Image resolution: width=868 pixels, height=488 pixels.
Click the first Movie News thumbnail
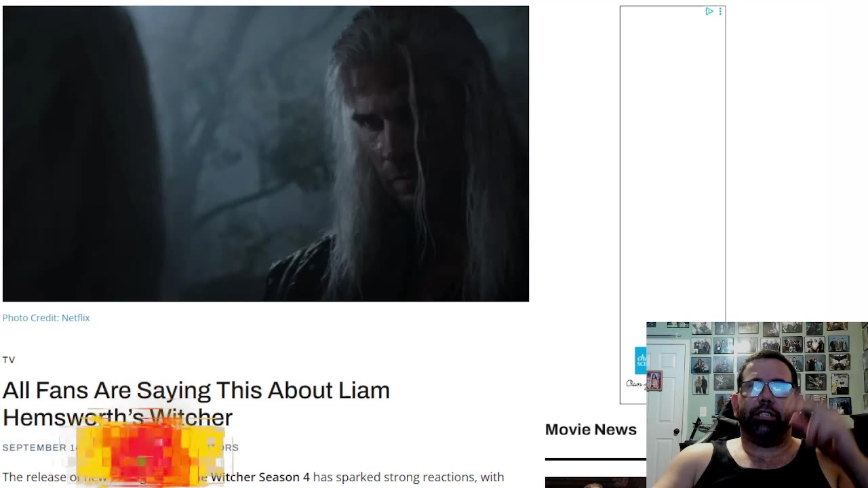click(595, 483)
